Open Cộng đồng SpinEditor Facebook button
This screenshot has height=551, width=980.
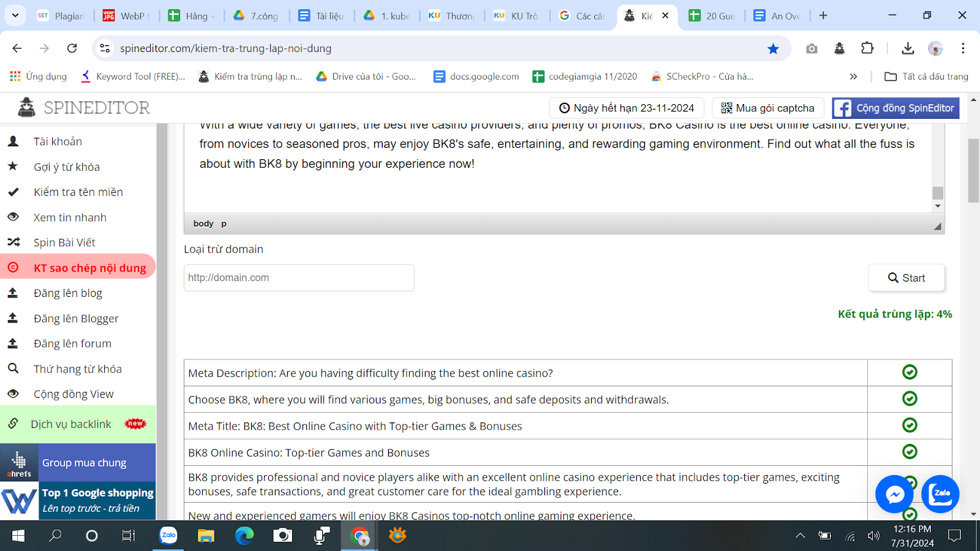coord(895,108)
